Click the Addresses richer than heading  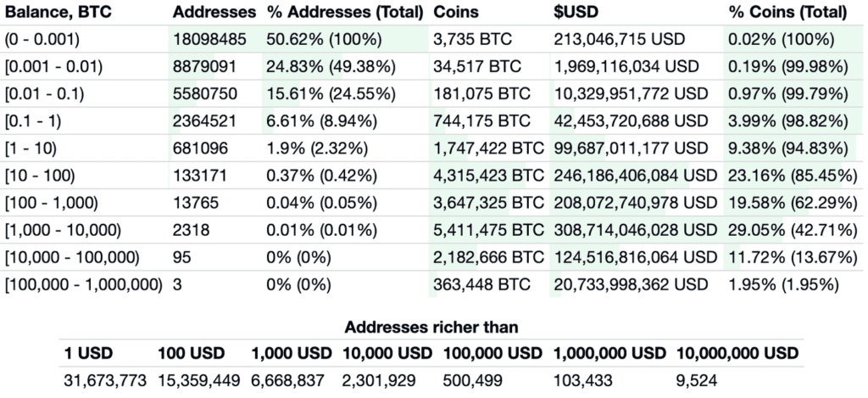pyautogui.click(x=432, y=327)
